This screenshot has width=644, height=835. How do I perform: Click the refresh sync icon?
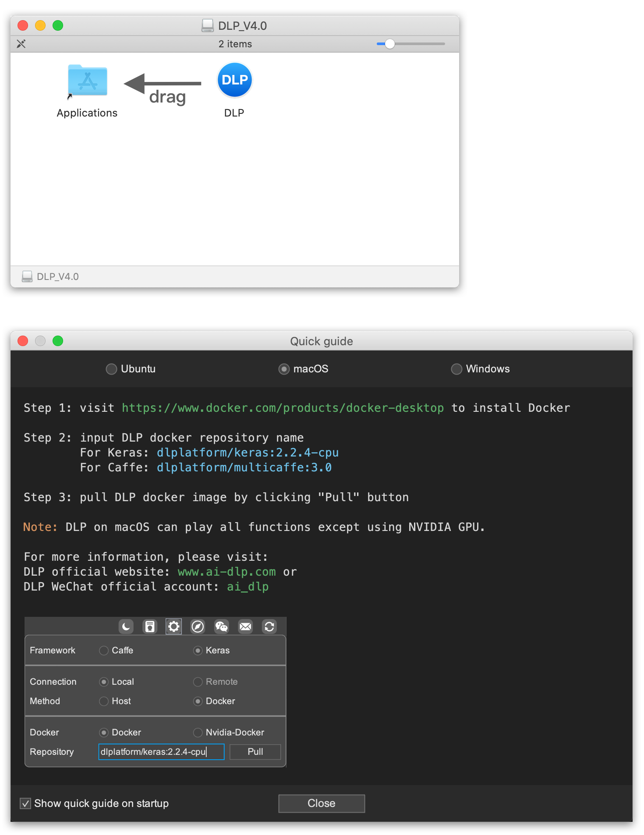269,626
